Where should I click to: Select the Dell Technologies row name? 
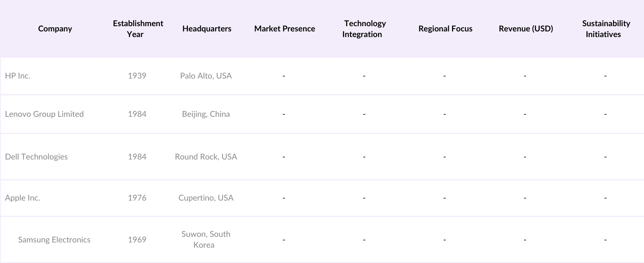[36, 157]
